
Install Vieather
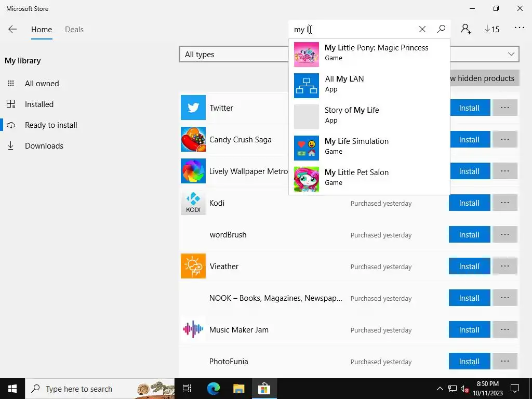click(x=470, y=266)
